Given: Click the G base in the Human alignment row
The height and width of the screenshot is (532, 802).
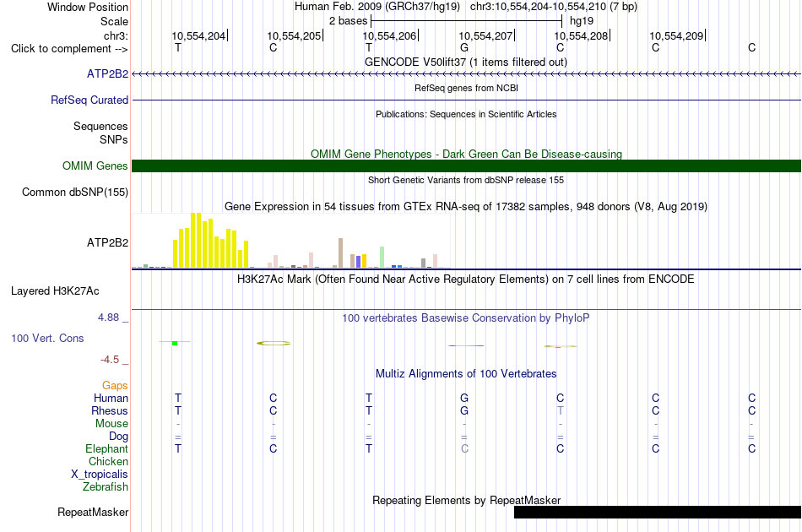Looking at the screenshot, I should 464,398.
